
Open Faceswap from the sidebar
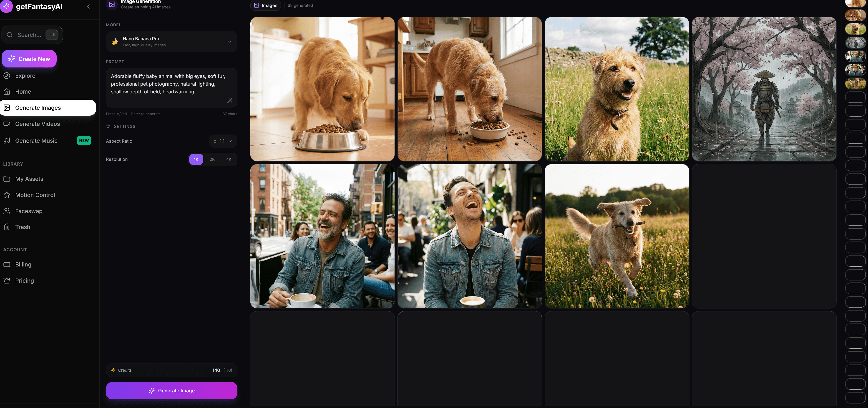point(29,211)
